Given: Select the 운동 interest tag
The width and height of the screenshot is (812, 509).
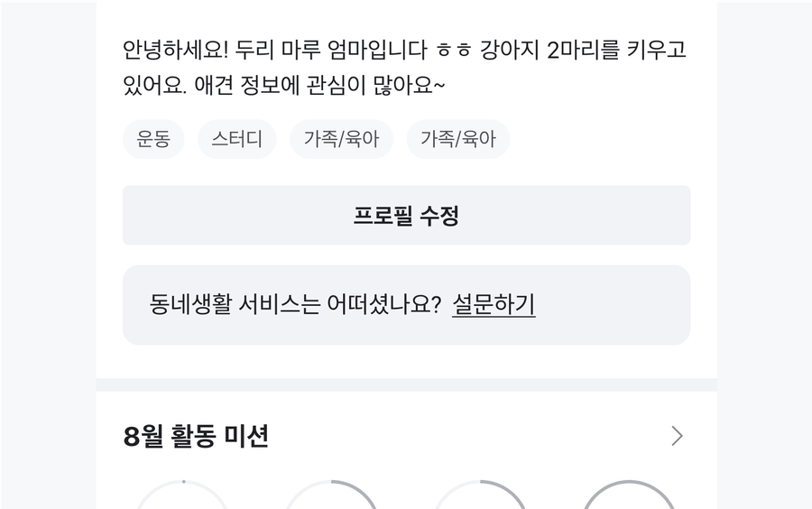Looking at the screenshot, I should pos(153,139).
